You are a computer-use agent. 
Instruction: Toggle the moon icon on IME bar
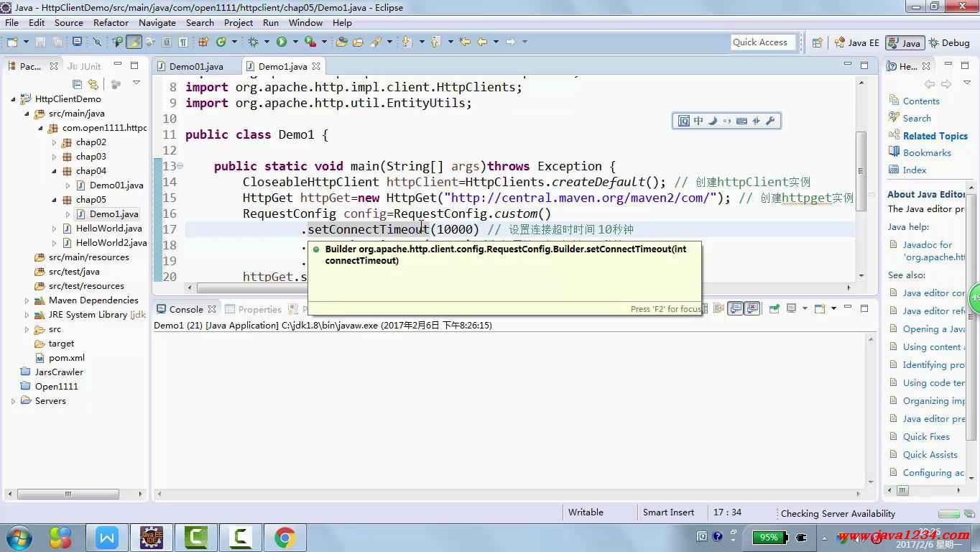point(713,121)
